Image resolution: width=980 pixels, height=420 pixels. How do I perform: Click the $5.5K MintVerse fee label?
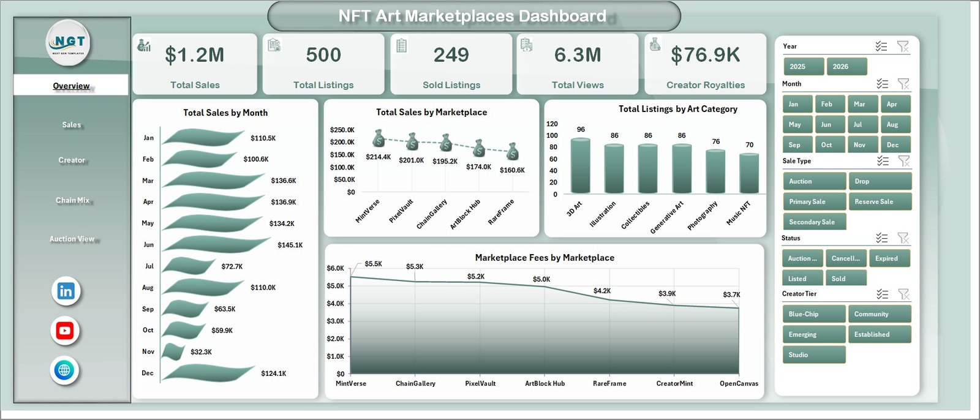[373, 264]
